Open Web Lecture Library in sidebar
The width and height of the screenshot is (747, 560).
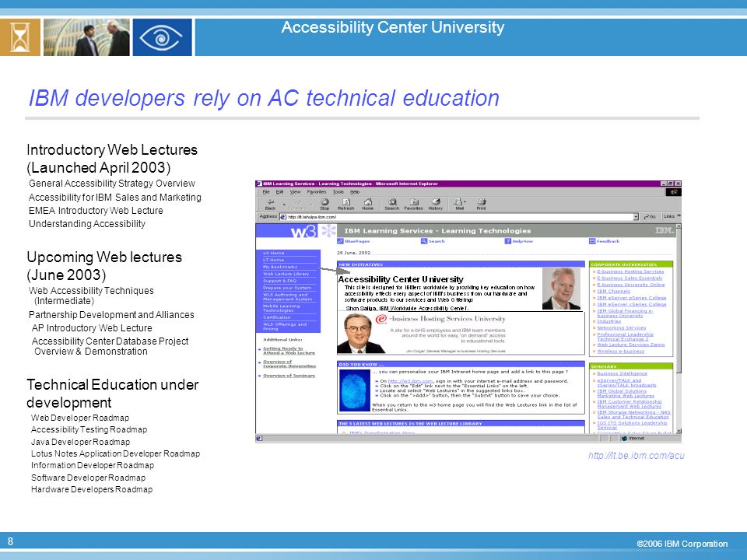coord(286,274)
